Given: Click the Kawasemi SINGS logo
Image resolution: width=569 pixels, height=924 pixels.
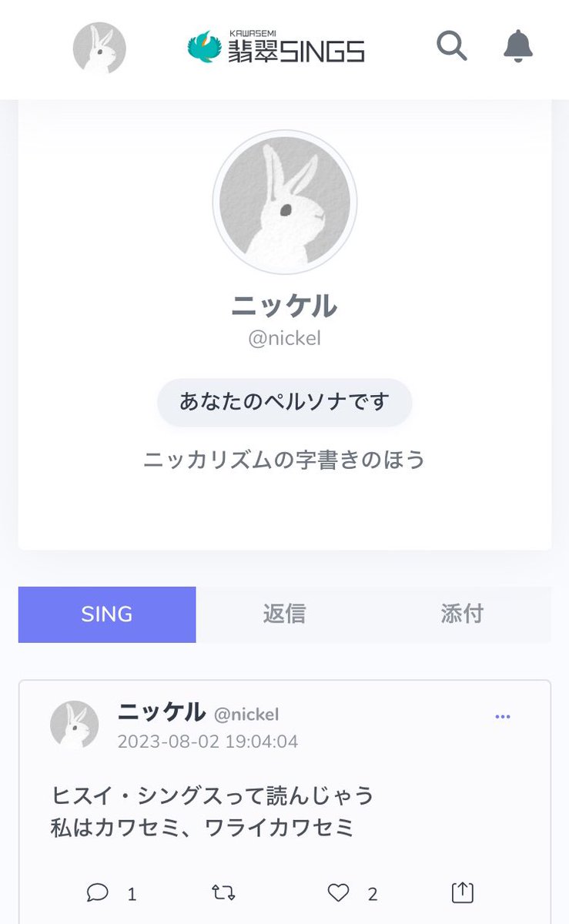Looking at the screenshot, I should click(276, 48).
